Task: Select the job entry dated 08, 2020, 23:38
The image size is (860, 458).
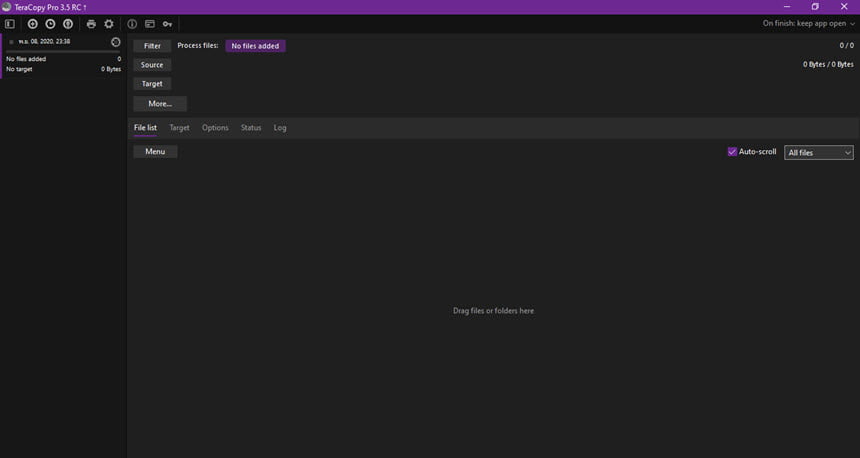Action: coord(62,56)
